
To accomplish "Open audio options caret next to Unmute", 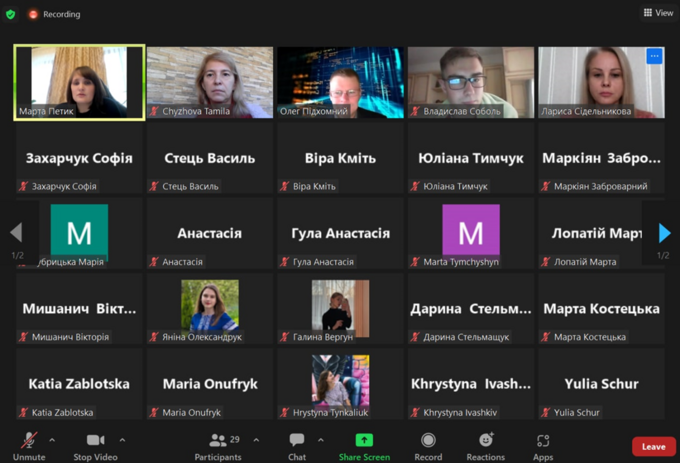I will point(52,440).
